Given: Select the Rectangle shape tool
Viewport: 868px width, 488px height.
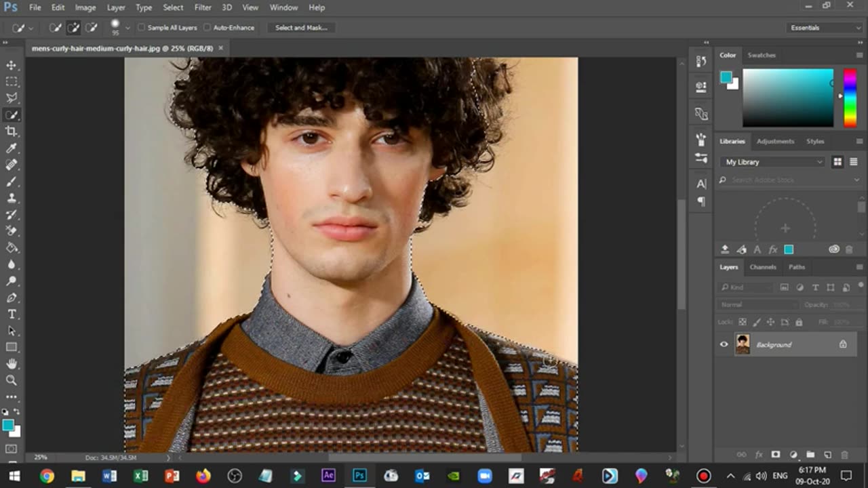Looking at the screenshot, I should click(12, 347).
